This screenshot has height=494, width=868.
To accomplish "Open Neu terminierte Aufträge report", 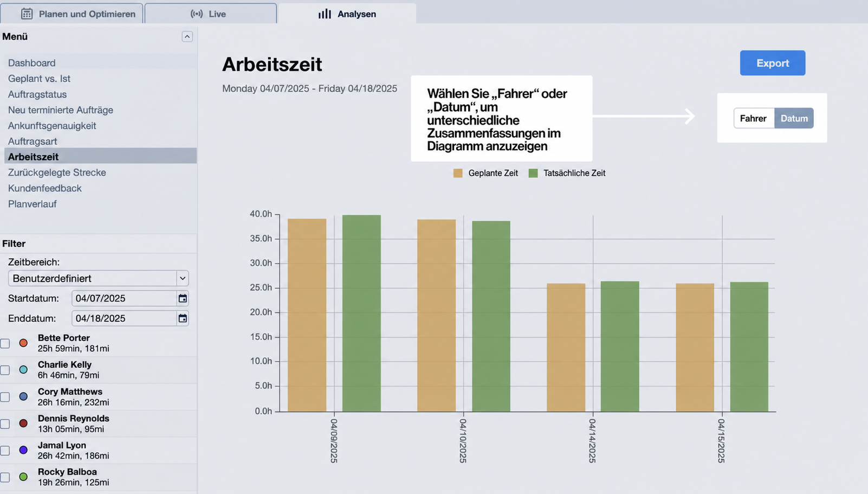I will (61, 110).
